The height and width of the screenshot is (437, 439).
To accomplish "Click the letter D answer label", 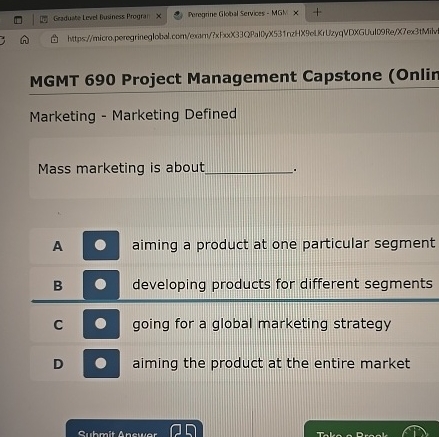I will click(x=58, y=364).
